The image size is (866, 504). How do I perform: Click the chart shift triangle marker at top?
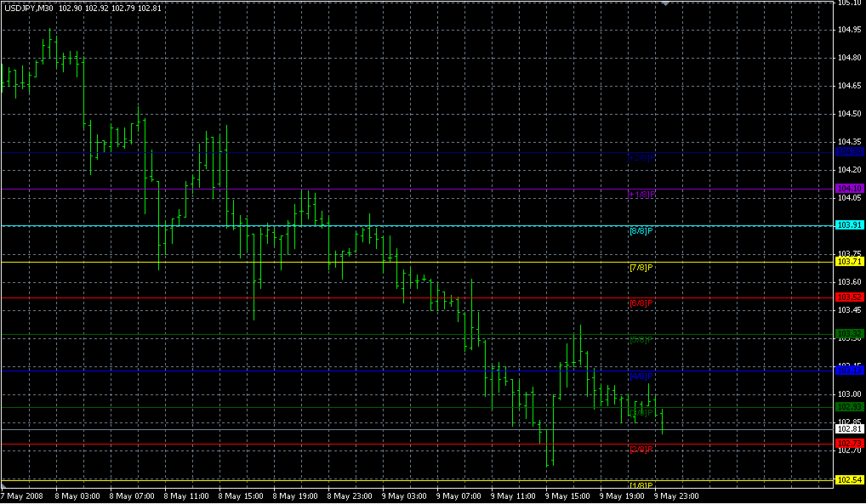(665, 3)
